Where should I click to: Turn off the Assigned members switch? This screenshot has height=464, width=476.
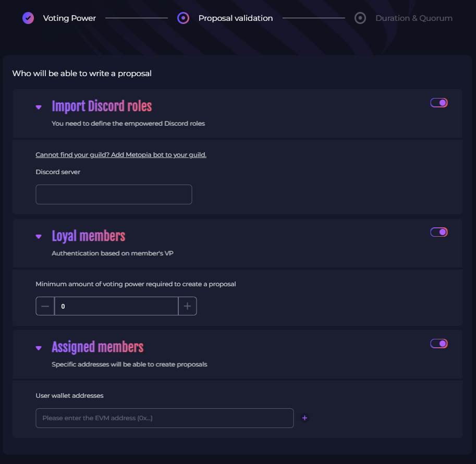(x=438, y=344)
